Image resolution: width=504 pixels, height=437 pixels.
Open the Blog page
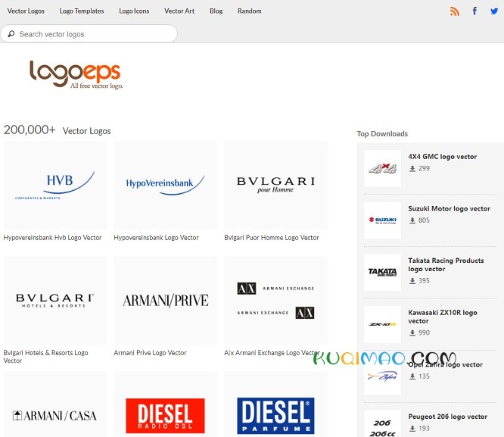pyautogui.click(x=216, y=11)
